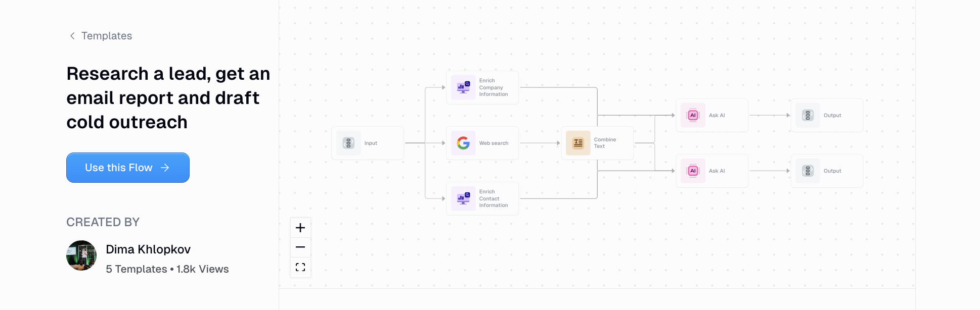Viewport: 980px width, 310px height.
Task: Click the back chevron beside Templates
Action: tap(72, 36)
